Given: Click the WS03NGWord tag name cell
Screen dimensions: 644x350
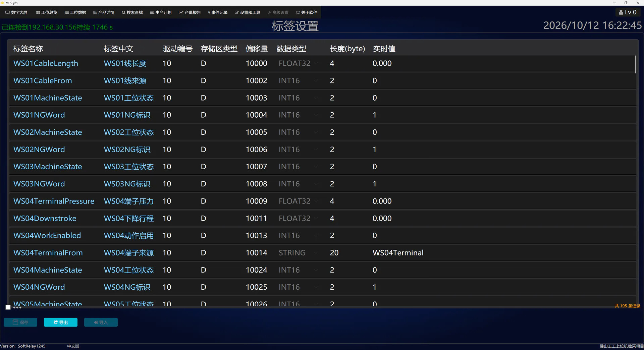Looking at the screenshot, I should coord(39,184).
